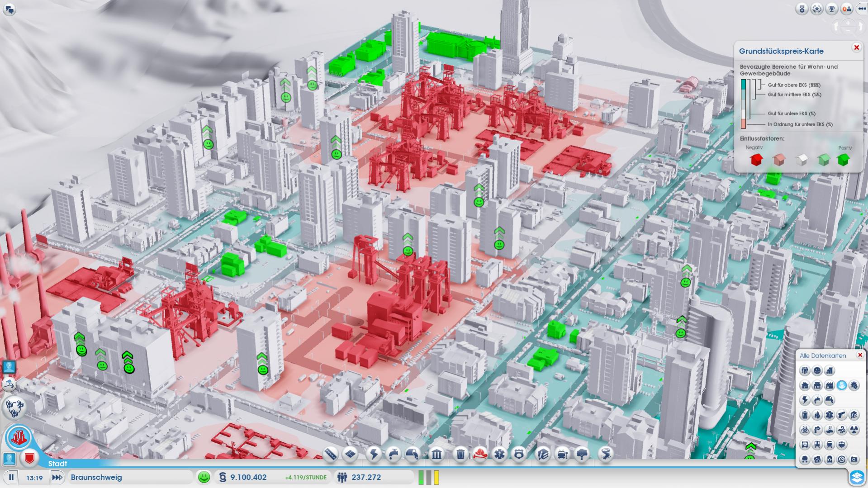
Task: Open the Sewage menu
Action: [x=413, y=454]
